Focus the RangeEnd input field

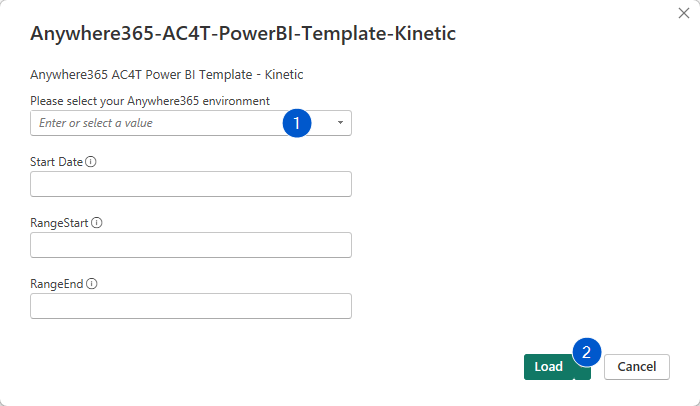tap(191, 306)
